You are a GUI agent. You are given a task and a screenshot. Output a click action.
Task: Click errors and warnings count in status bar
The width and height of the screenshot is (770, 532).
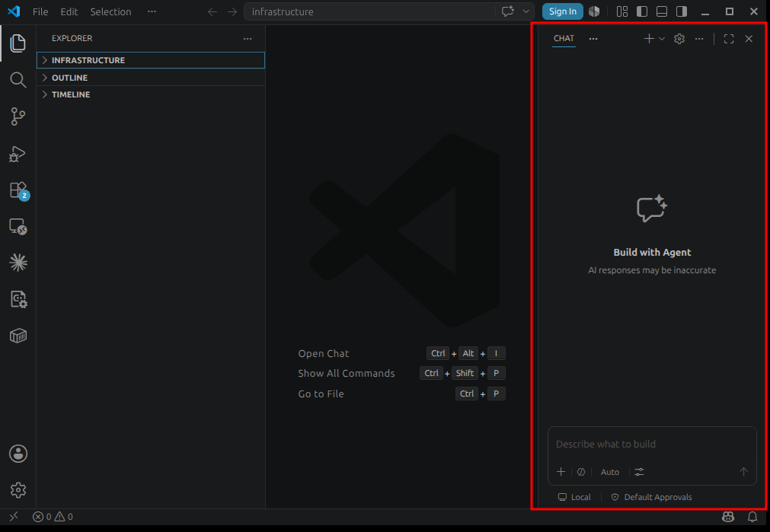click(53, 516)
